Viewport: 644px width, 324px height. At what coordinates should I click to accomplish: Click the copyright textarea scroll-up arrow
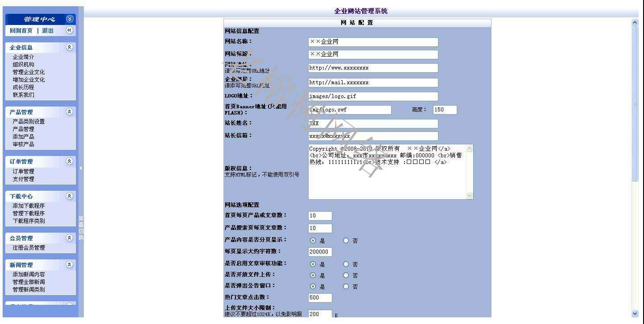click(469, 148)
